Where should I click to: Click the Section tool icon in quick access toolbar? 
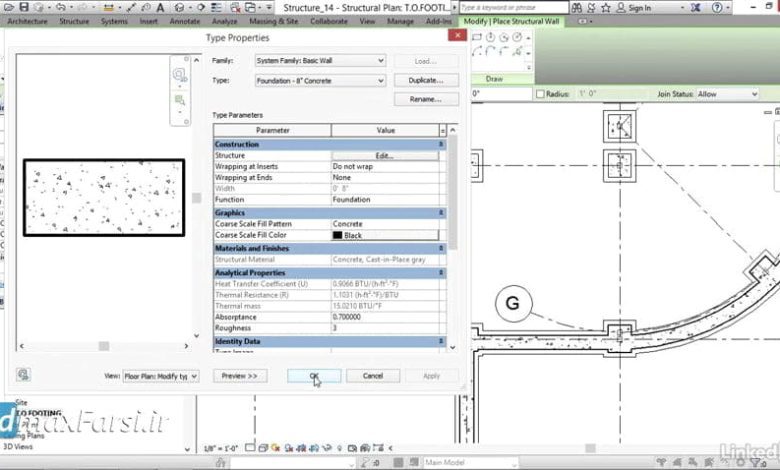tap(200, 7)
